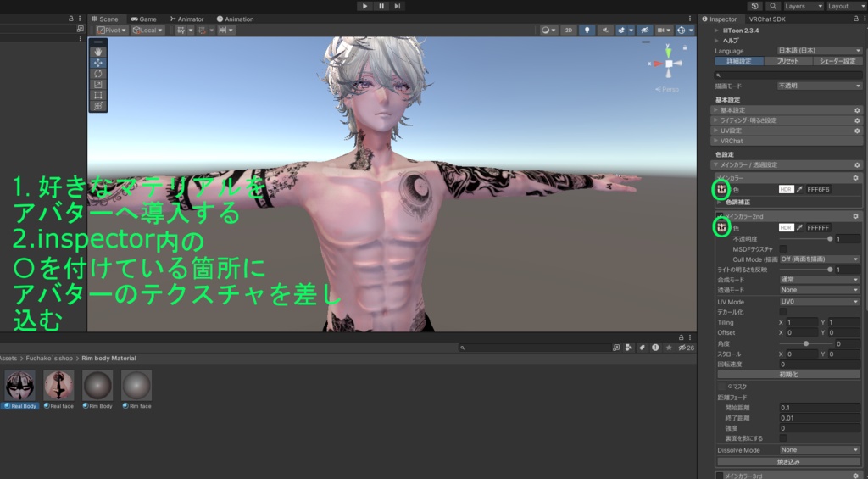
Task: Click the Step forward button
Action: click(398, 6)
